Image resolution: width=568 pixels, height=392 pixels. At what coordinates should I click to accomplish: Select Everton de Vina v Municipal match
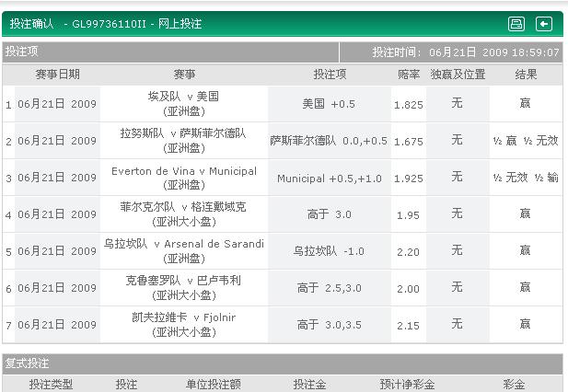184,178
